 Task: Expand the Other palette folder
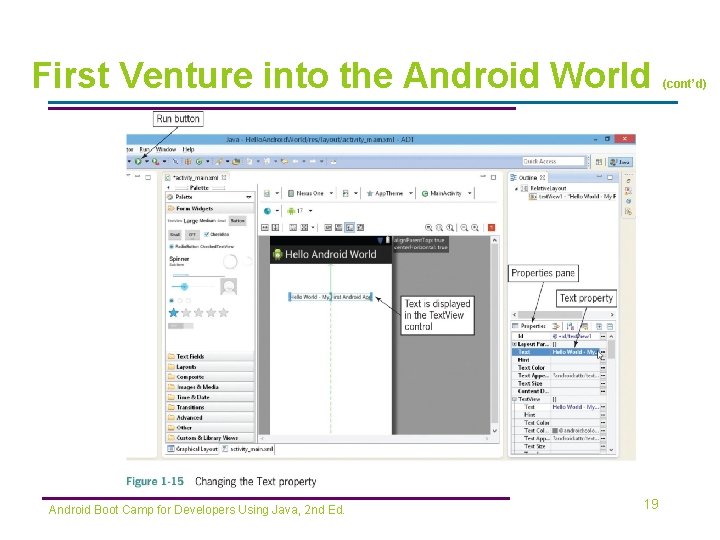click(210, 428)
